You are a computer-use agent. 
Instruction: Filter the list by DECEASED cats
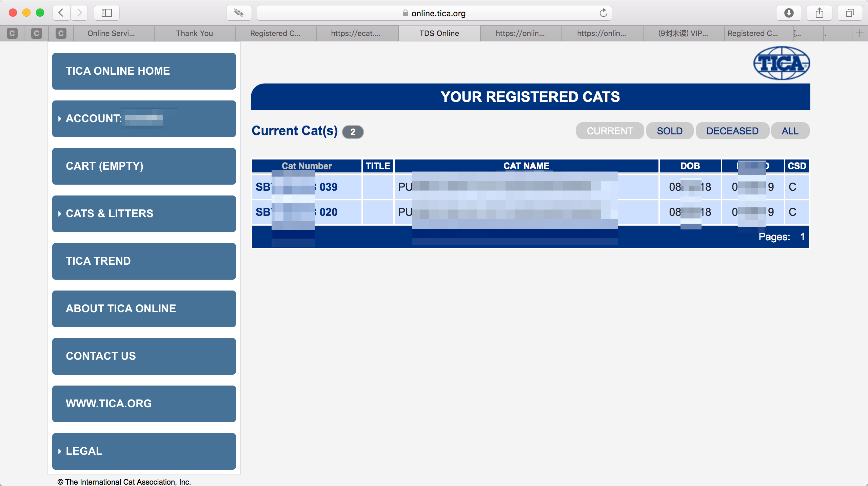pos(732,131)
